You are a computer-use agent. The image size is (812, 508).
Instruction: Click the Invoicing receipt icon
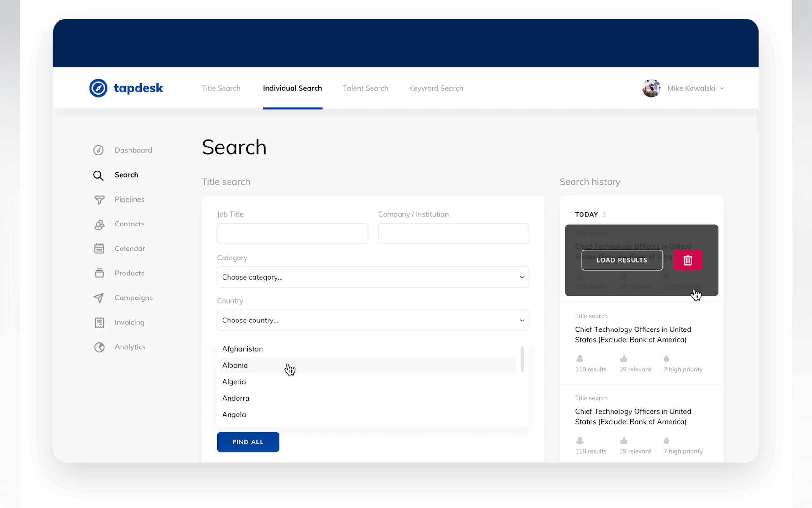(99, 322)
